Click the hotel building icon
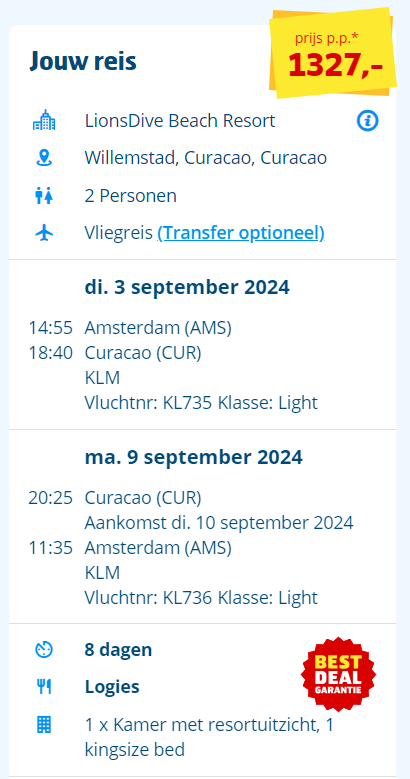The width and height of the screenshot is (410, 779). pyautogui.click(x=44, y=120)
